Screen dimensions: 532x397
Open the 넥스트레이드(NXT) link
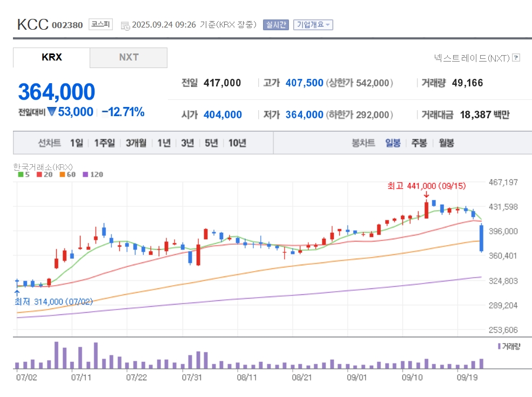pyautogui.click(x=472, y=58)
